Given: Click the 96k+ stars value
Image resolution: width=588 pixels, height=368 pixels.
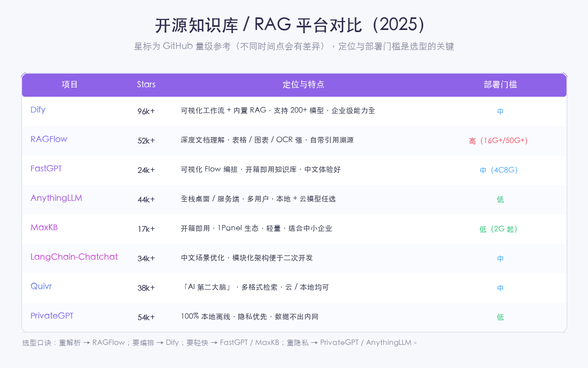Looking at the screenshot, I should 146,111.
